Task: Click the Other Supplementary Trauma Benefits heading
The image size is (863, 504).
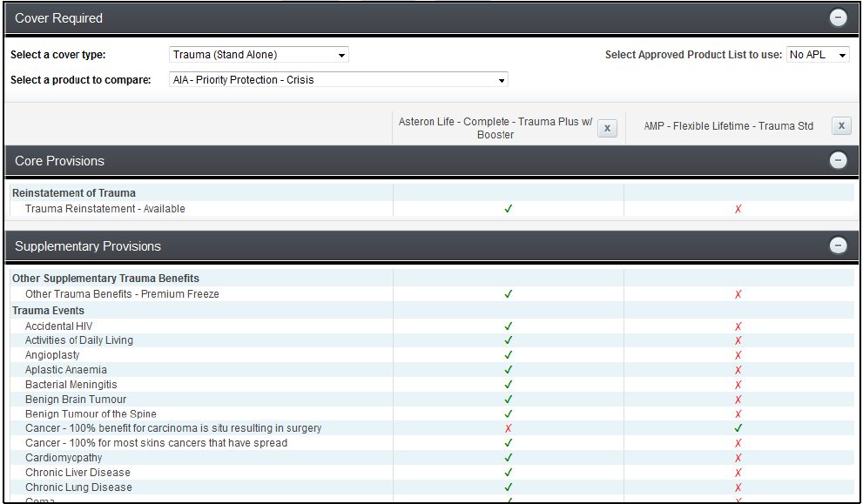Action: pyautogui.click(x=105, y=279)
